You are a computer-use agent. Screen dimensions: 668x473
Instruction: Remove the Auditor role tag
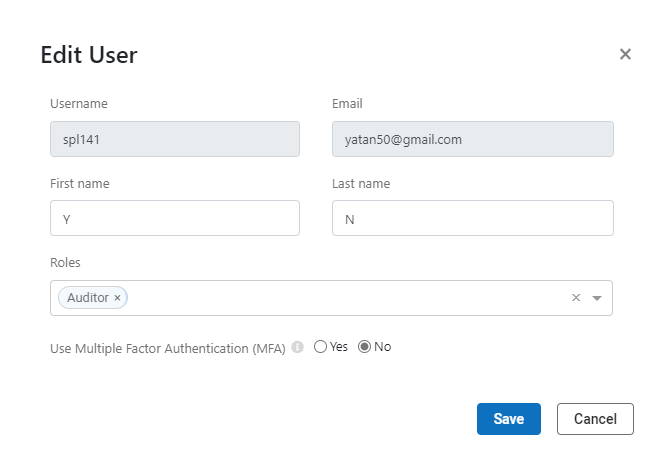coord(117,298)
